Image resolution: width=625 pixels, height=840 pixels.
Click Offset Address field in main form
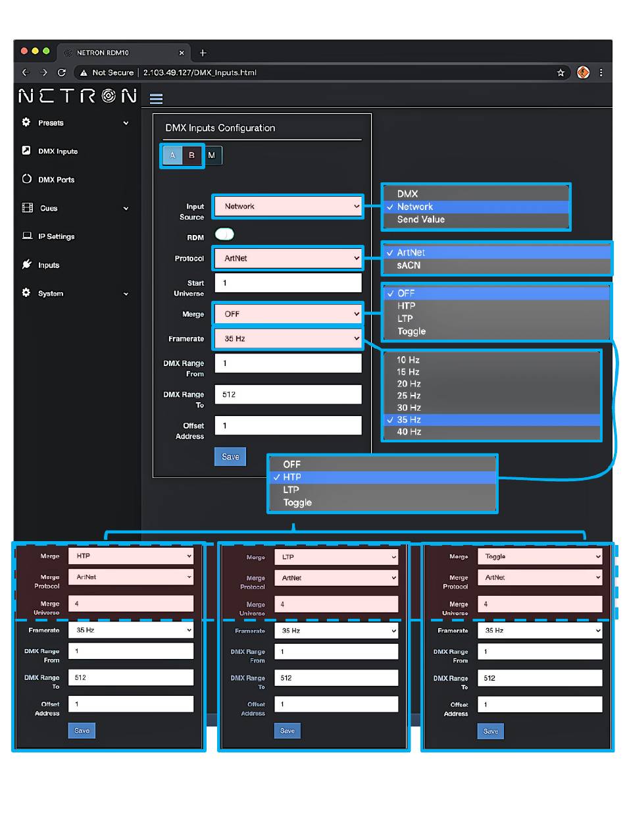(288, 425)
